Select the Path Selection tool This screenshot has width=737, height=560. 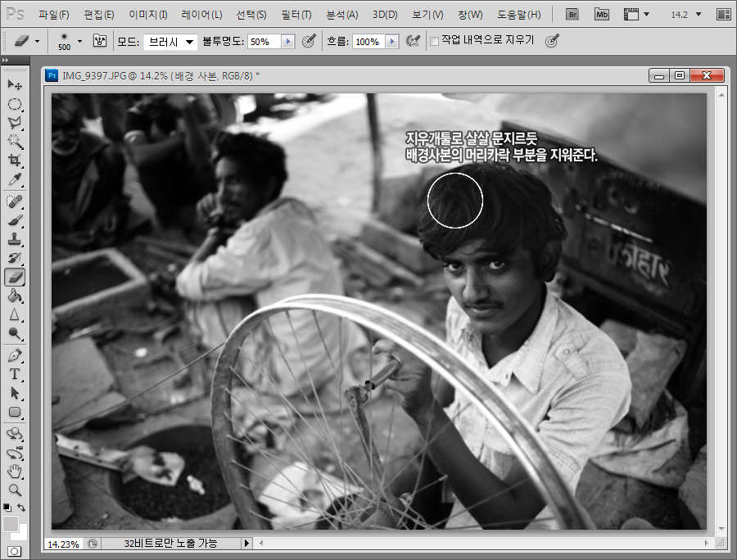point(15,393)
